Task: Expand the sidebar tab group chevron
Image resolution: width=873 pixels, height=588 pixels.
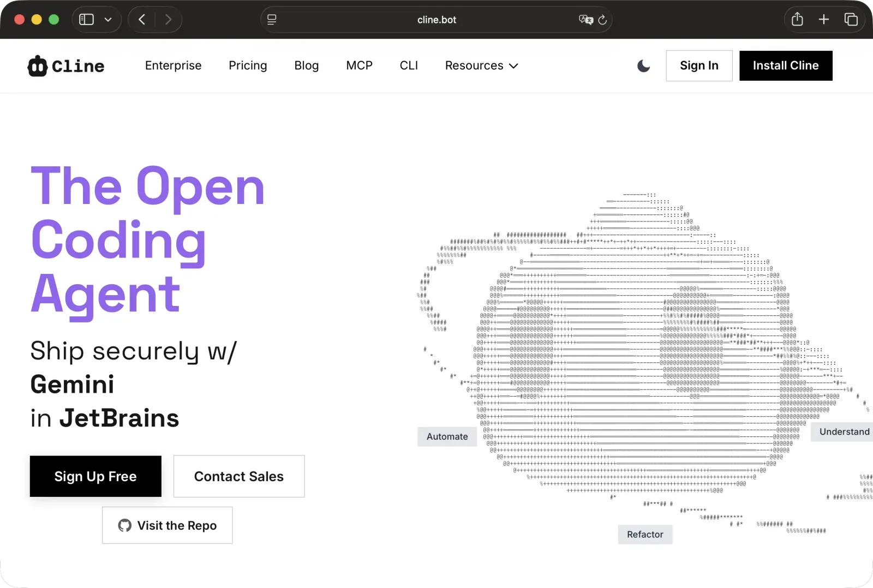Action: click(108, 20)
